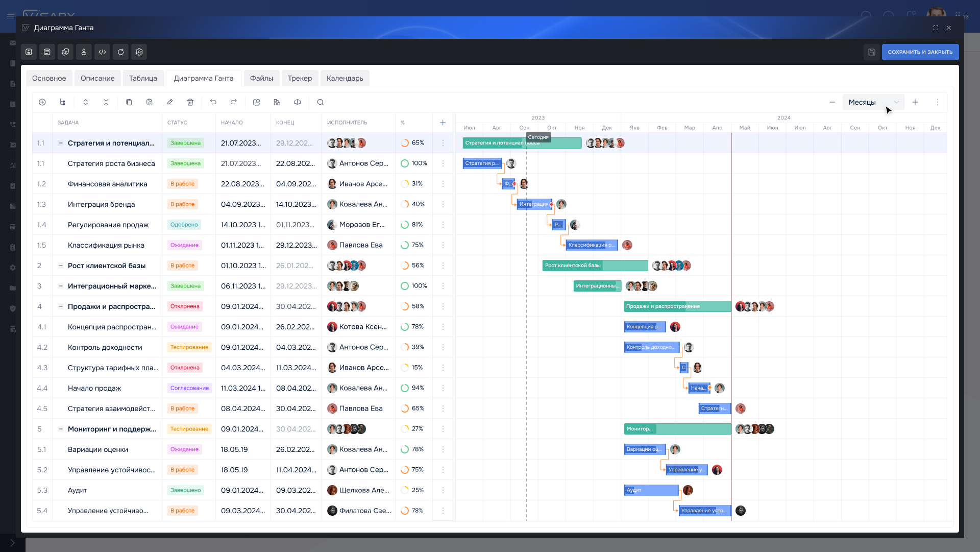980x552 pixels.
Task: Click the plus button to add a column
Action: click(x=443, y=123)
